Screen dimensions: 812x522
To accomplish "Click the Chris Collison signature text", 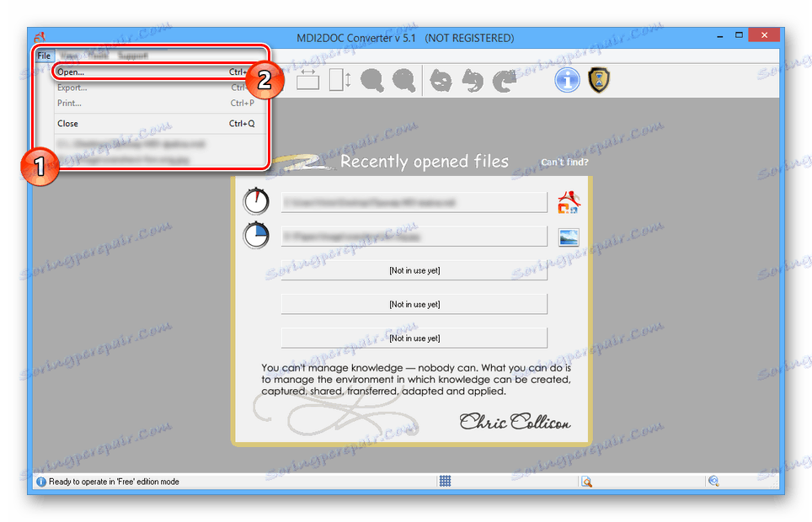I will tap(515, 422).
